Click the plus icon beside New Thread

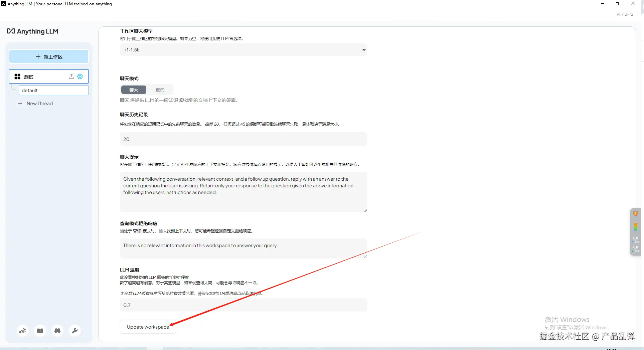tap(20, 104)
